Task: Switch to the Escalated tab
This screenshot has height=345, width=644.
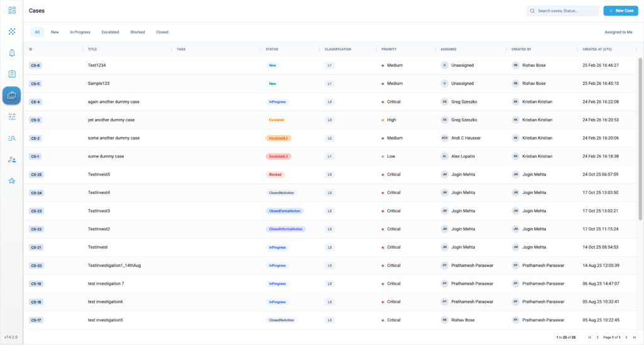Action: (111, 32)
